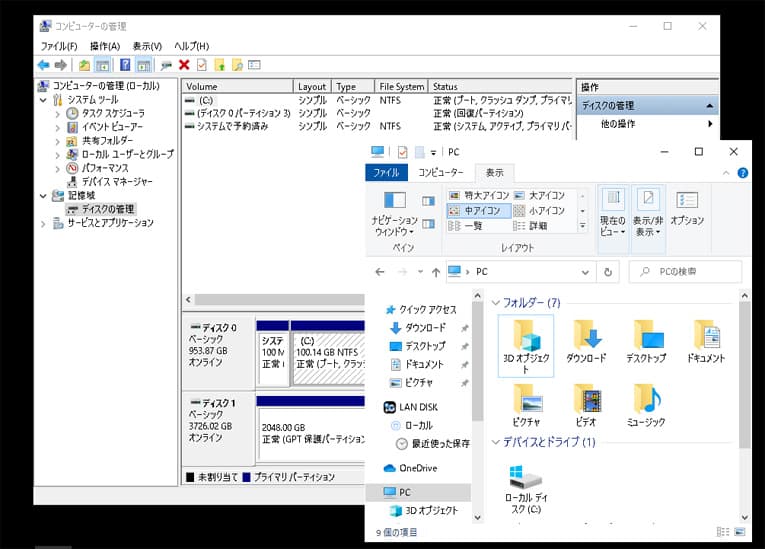Screen dimensions: 765x549
Task: Switch to the コンピューター ribbon tab
Action: pyautogui.click(x=441, y=172)
